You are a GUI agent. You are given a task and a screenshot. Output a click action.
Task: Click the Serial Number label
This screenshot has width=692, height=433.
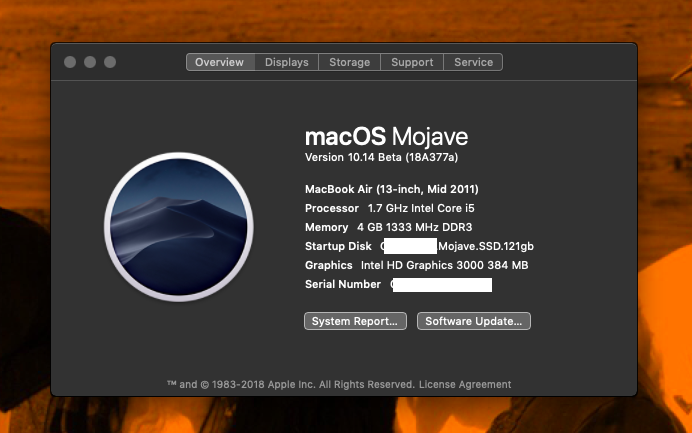point(342,284)
